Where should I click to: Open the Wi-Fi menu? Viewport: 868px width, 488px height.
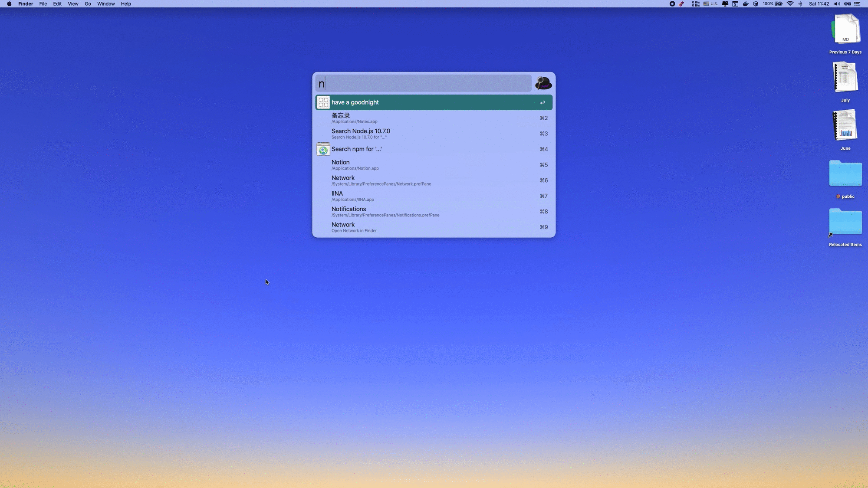pyautogui.click(x=790, y=4)
